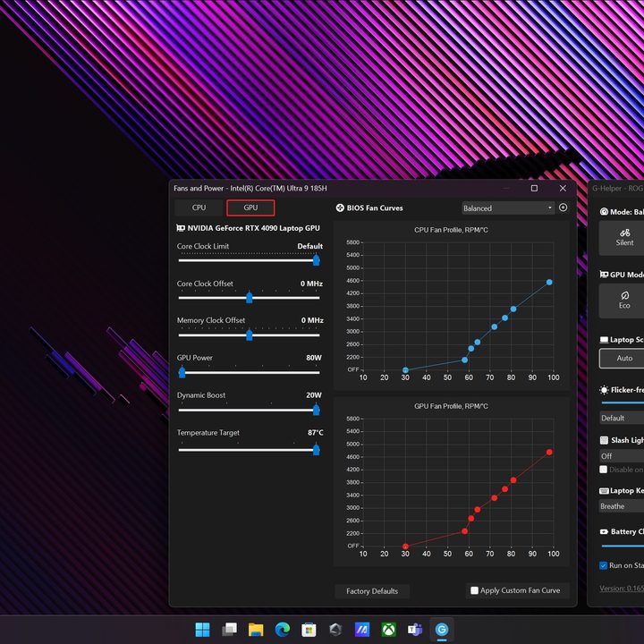The width and height of the screenshot is (644, 644).
Task: Adjust the Dynamic Boost slider
Action: [249, 410]
